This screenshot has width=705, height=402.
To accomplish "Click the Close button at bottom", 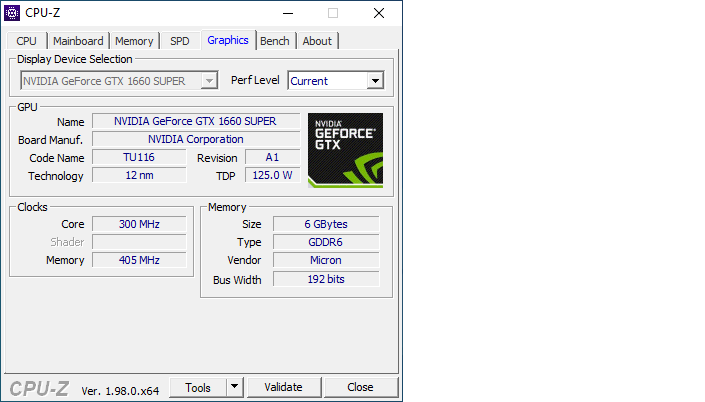I will pyautogui.click(x=361, y=387).
